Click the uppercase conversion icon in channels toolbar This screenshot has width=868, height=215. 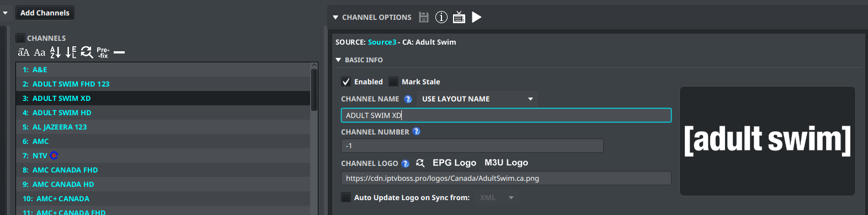(24, 52)
